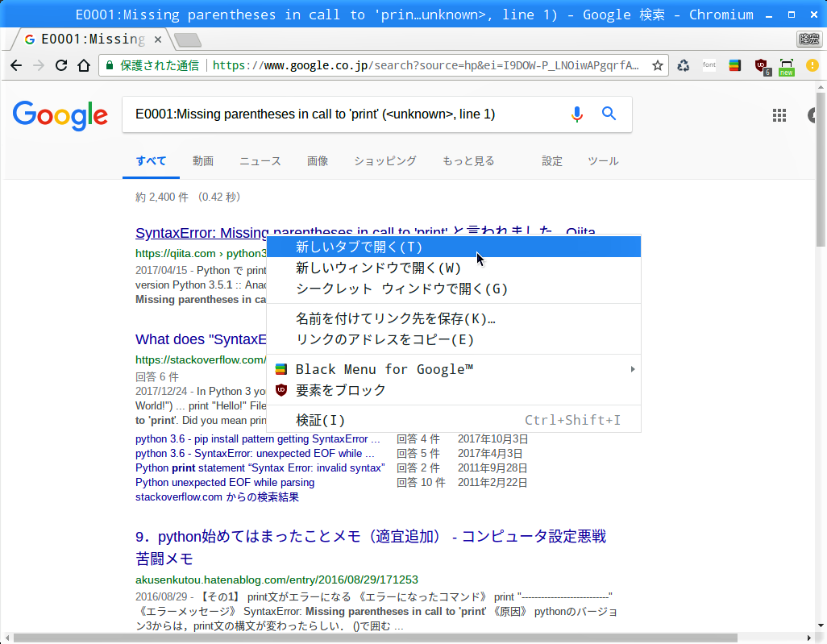Switch to the 動画 search tab
Viewport: 827px width, 644px height.
pos(203,161)
